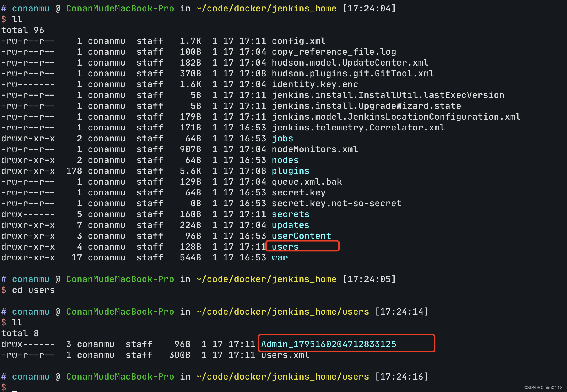Click the copy_reference_file.log filename

pos(334,52)
